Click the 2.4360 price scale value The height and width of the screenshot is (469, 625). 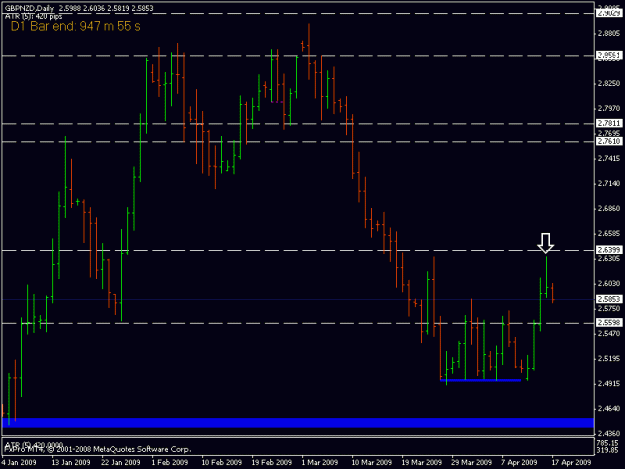[x=609, y=434]
